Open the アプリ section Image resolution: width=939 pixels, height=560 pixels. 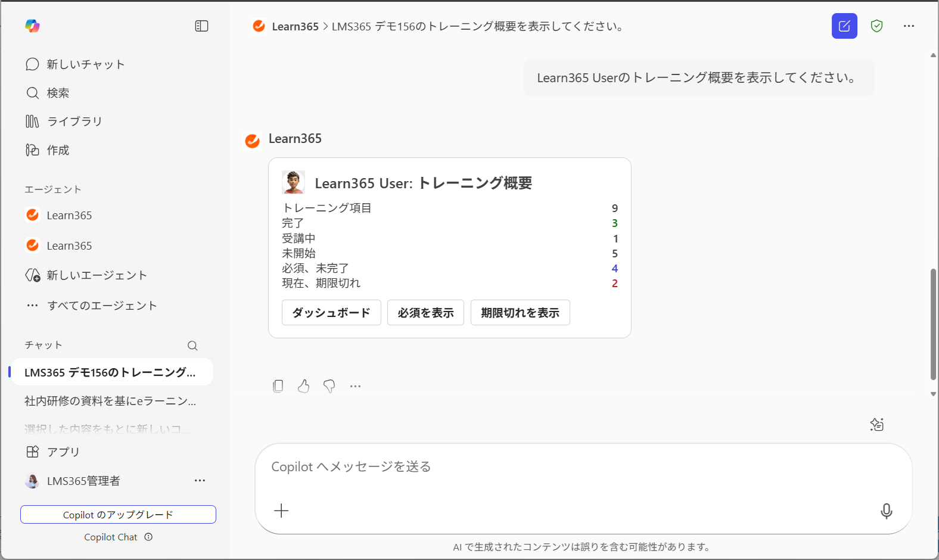click(x=53, y=452)
